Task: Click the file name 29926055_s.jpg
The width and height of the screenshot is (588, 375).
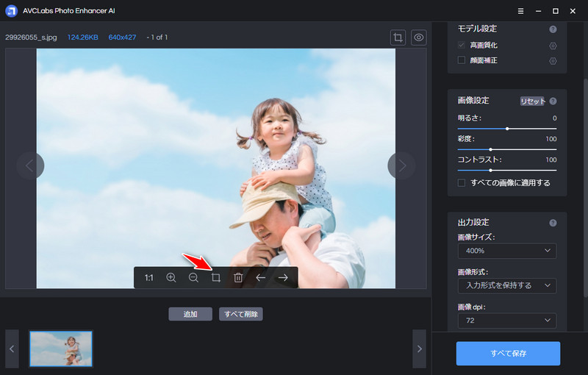Action: 31,37
